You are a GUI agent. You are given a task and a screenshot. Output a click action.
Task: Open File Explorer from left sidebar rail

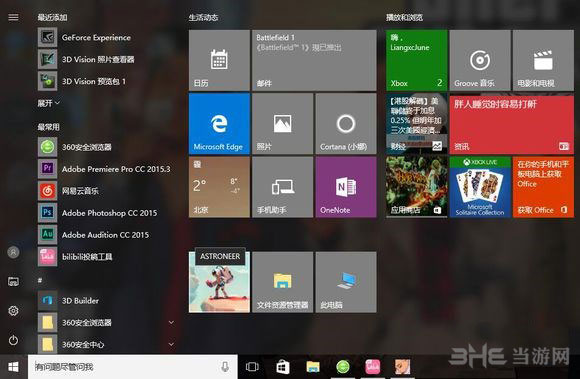13,281
